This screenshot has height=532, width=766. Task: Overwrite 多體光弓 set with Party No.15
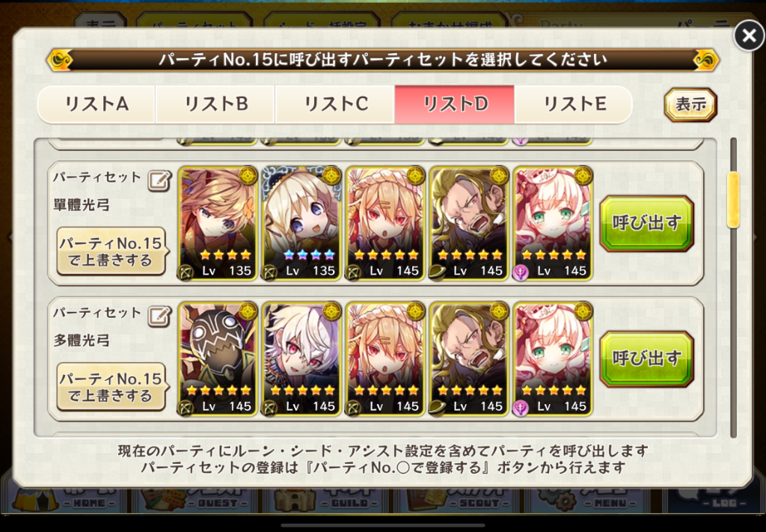point(111,387)
